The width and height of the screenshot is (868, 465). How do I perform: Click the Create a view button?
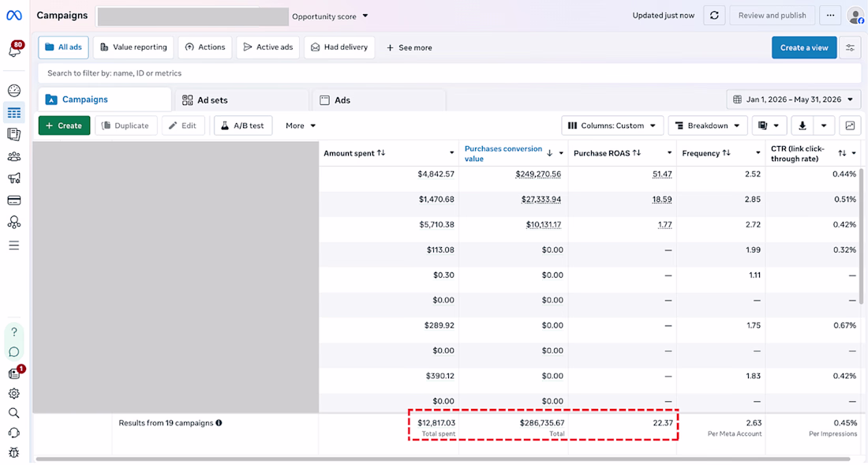pos(804,47)
